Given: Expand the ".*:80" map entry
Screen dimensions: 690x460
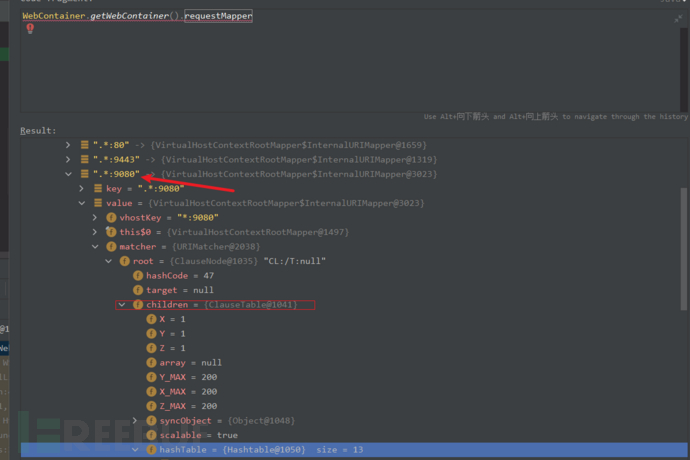Looking at the screenshot, I should pos(68,145).
